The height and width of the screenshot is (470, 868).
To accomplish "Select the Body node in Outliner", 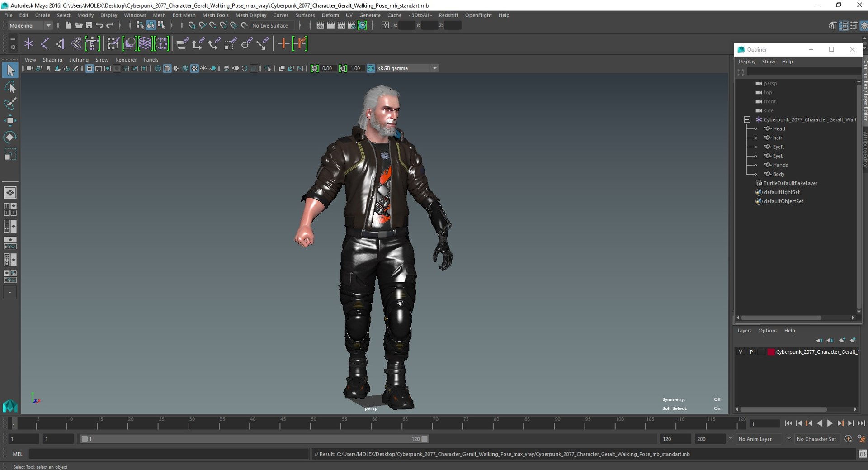I will (x=778, y=174).
